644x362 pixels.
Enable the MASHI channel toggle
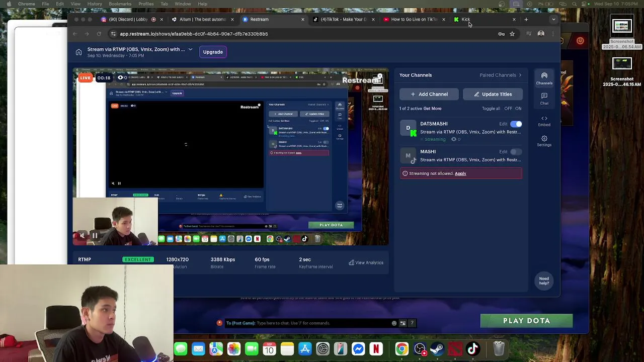(516, 151)
